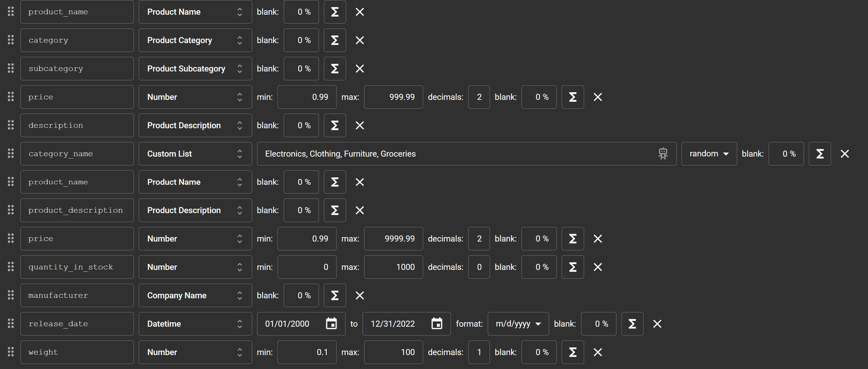The width and height of the screenshot is (868, 369).
Task: Edit the max value 9999.99 for price
Action: click(393, 239)
